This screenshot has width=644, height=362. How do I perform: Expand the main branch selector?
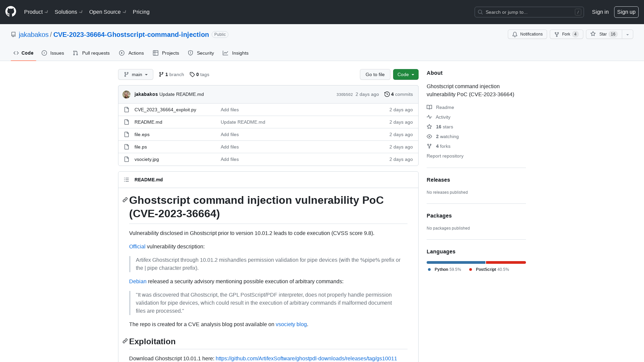click(x=136, y=74)
